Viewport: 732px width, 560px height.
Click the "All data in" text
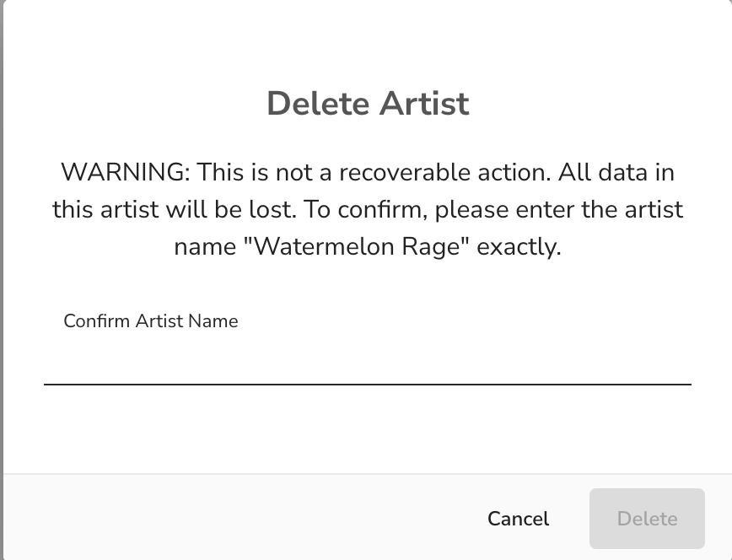pos(616,172)
